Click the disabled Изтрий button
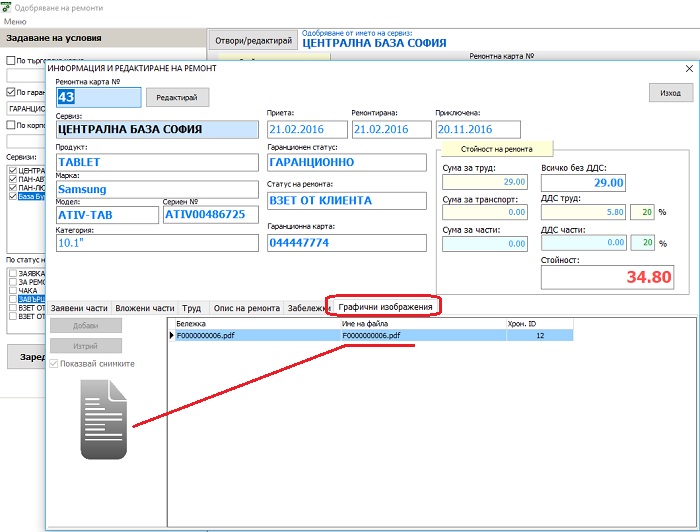700x532 pixels. (x=86, y=346)
